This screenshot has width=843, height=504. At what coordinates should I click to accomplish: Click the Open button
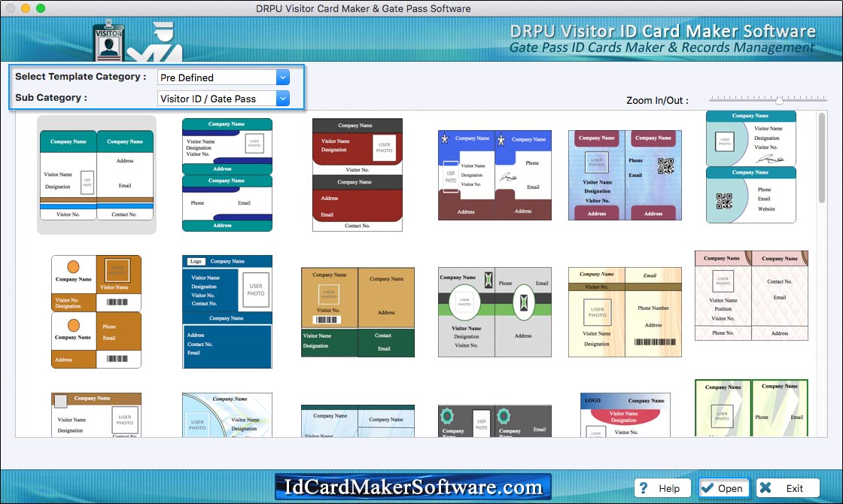coord(723,488)
